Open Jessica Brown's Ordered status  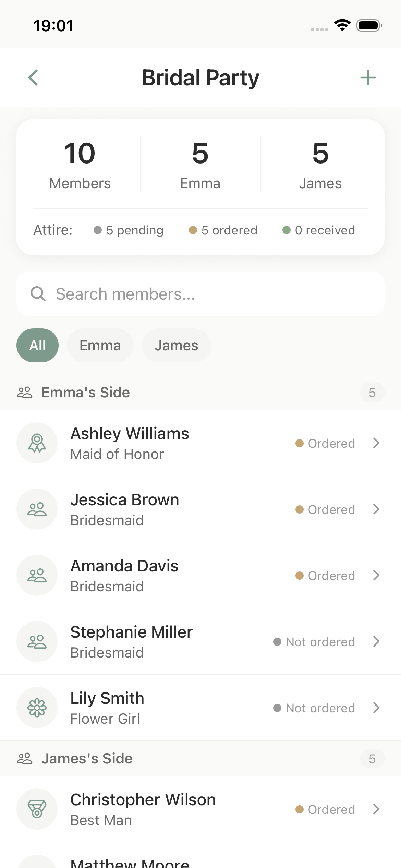pyautogui.click(x=325, y=509)
